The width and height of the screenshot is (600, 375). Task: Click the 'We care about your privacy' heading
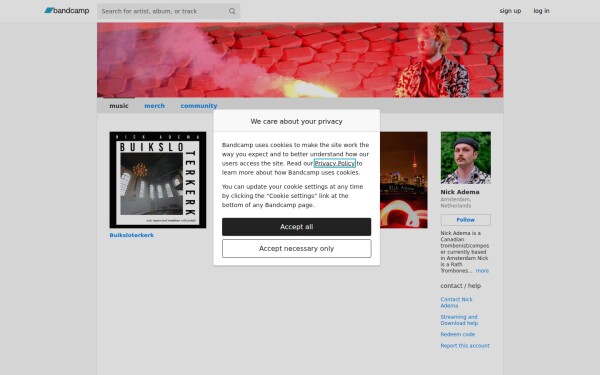coord(297,121)
